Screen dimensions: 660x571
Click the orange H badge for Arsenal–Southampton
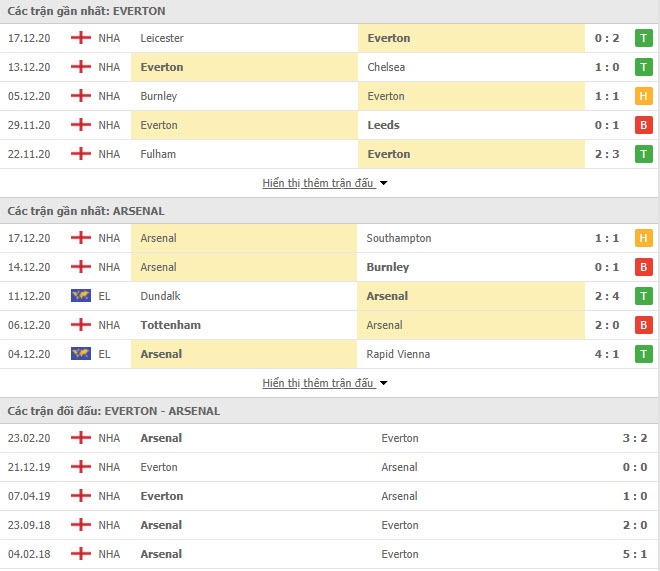pyautogui.click(x=644, y=238)
